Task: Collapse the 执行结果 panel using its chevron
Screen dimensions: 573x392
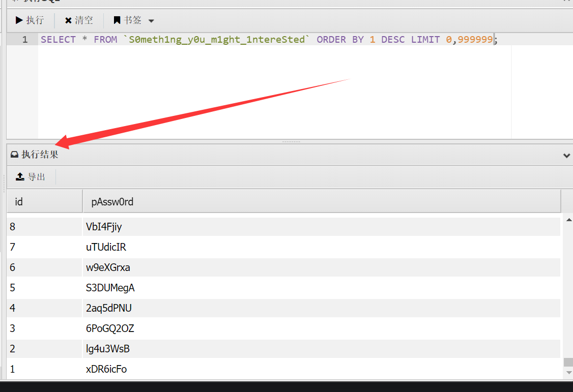Action: pos(566,156)
